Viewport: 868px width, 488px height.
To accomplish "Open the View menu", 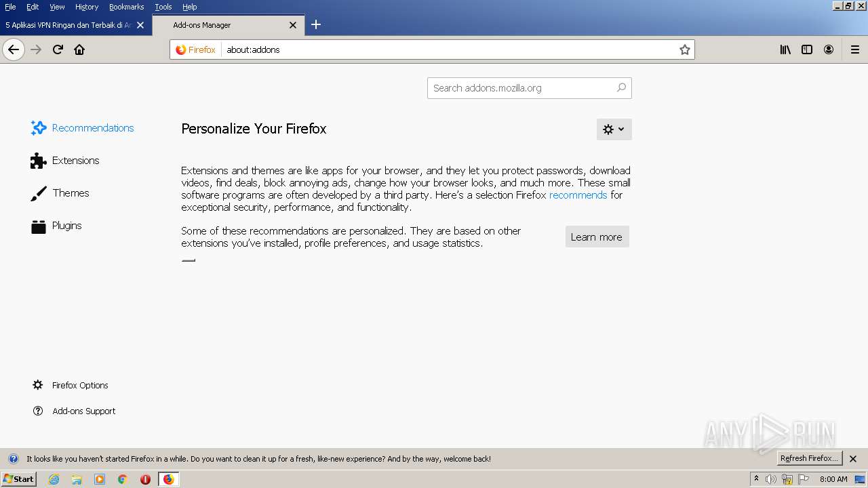I will [57, 7].
